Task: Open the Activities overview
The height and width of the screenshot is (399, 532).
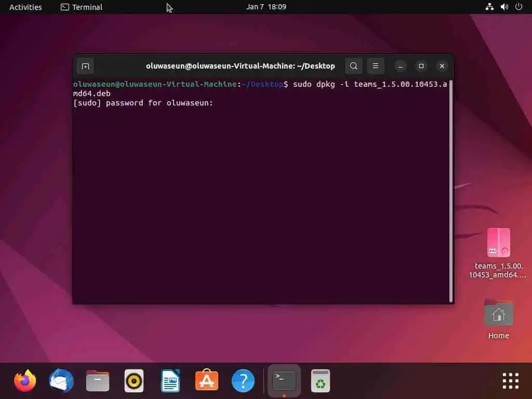Action: tap(25, 7)
